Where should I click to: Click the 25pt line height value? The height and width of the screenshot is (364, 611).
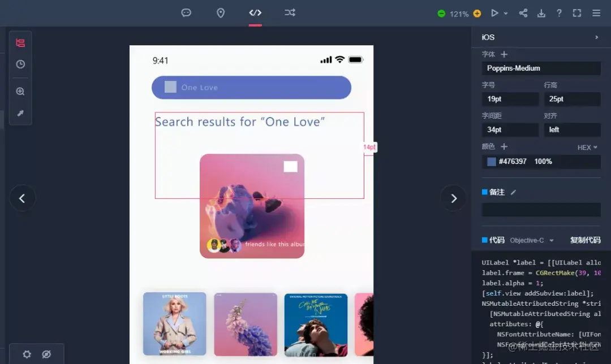pos(572,99)
